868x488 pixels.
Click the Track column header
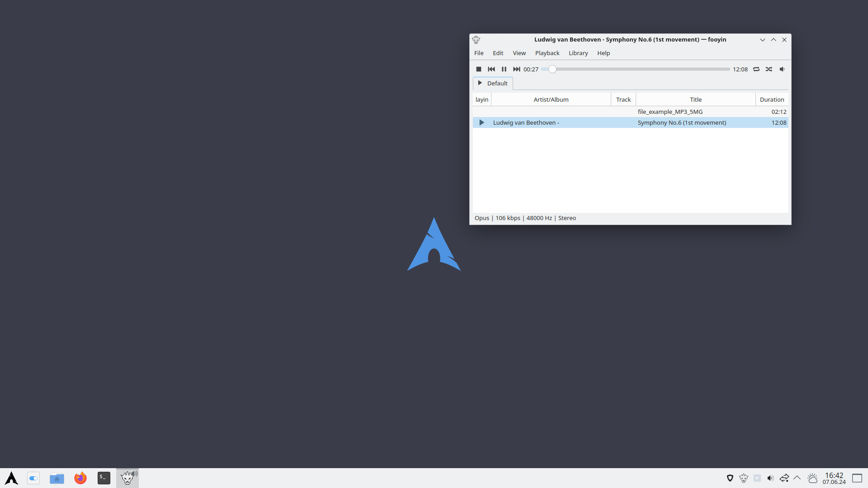click(623, 99)
